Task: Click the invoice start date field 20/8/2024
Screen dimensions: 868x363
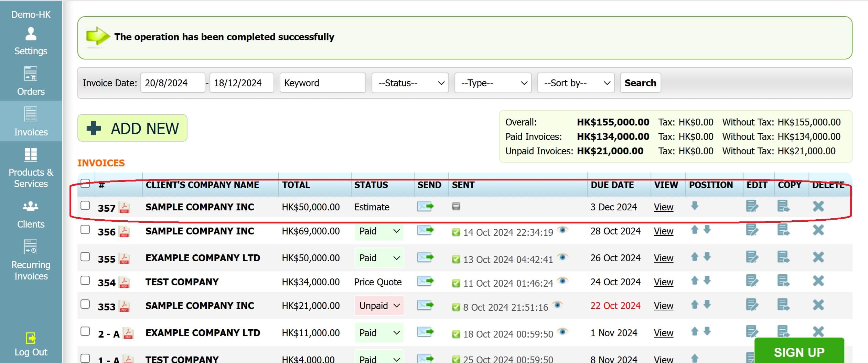Action: coord(173,83)
